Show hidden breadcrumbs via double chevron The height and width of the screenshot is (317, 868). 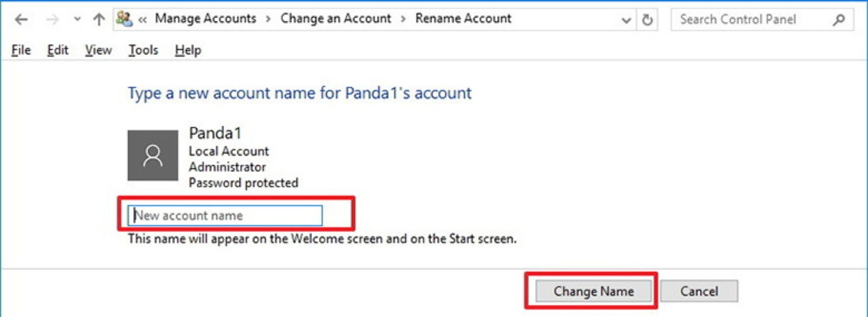[x=142, y=20]
